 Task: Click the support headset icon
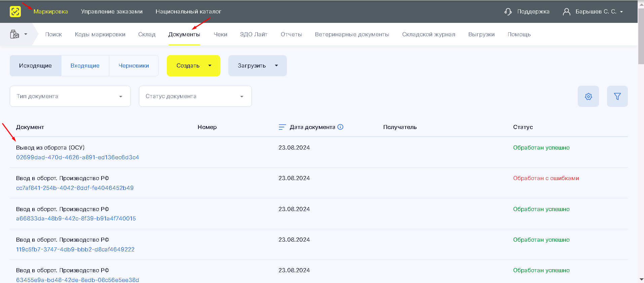(508, 12)
